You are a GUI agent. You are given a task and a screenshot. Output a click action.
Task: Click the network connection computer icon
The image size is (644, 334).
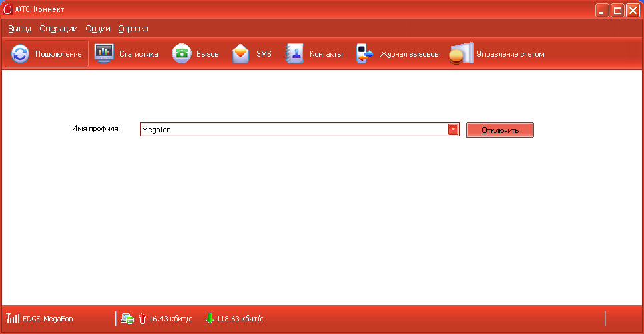(127, 319)
